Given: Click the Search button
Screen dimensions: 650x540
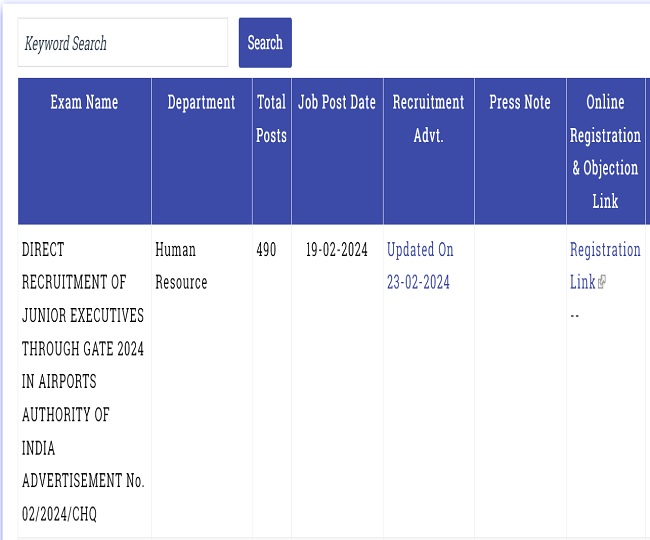Looking at the screenshot, I should pyautogui.click(x=265, y=43).
